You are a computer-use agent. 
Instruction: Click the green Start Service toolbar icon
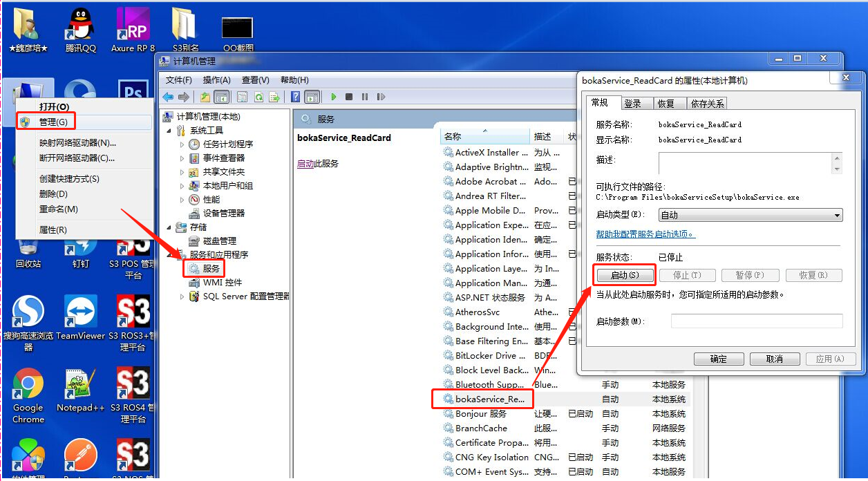coord(334,97)
